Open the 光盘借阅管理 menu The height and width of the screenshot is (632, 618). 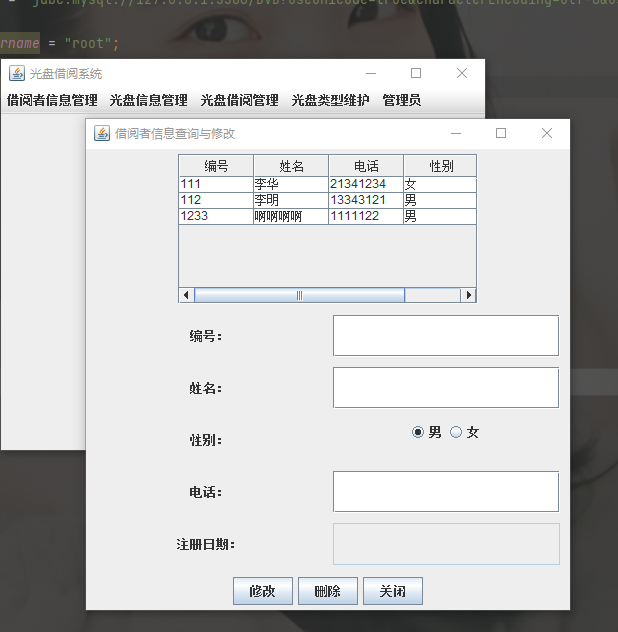[x=240, y=100]
